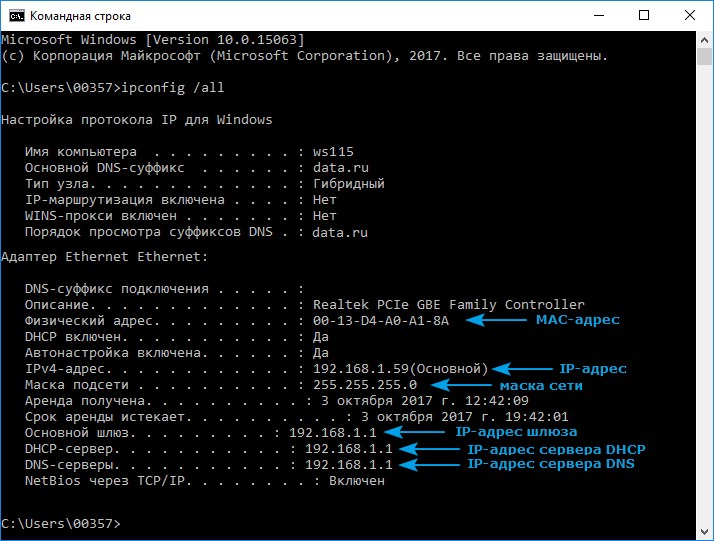Click the "IP-адрес шлюза" annotation label

(516, 432)
